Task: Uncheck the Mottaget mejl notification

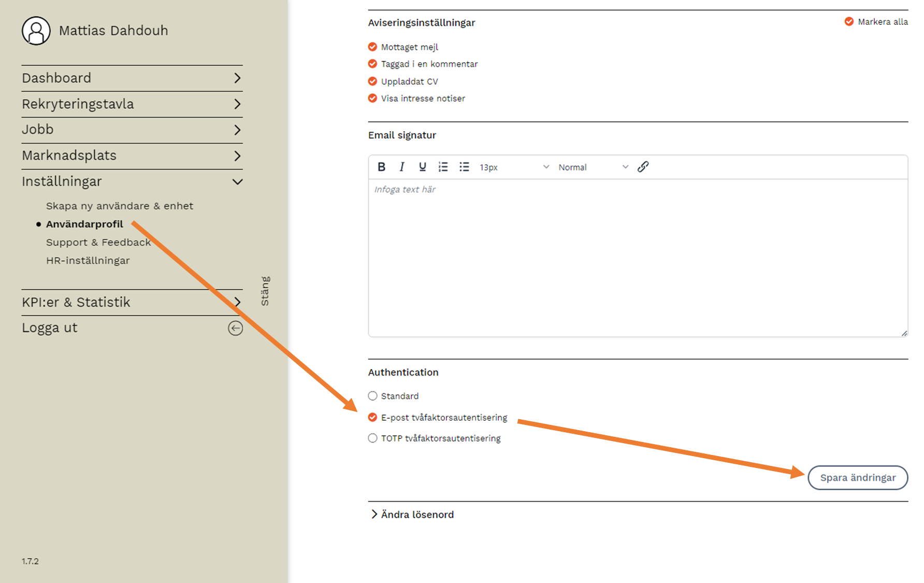Action: [372, 47]
